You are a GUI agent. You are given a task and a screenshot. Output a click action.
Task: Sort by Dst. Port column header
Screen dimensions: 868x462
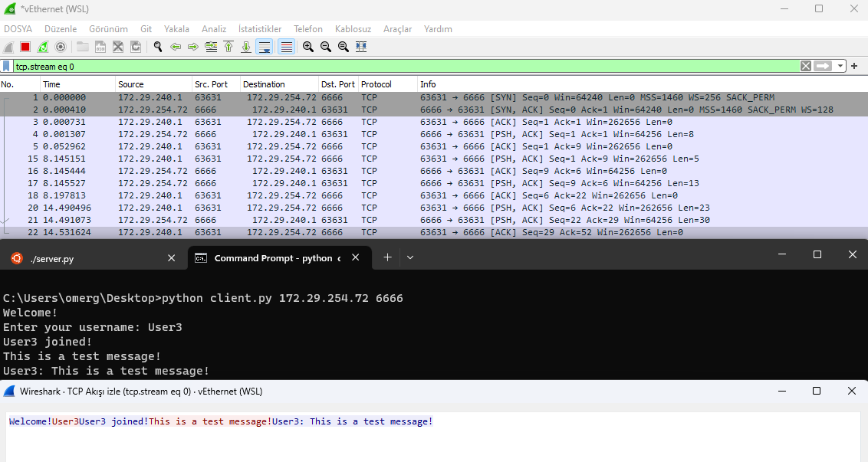338,84
